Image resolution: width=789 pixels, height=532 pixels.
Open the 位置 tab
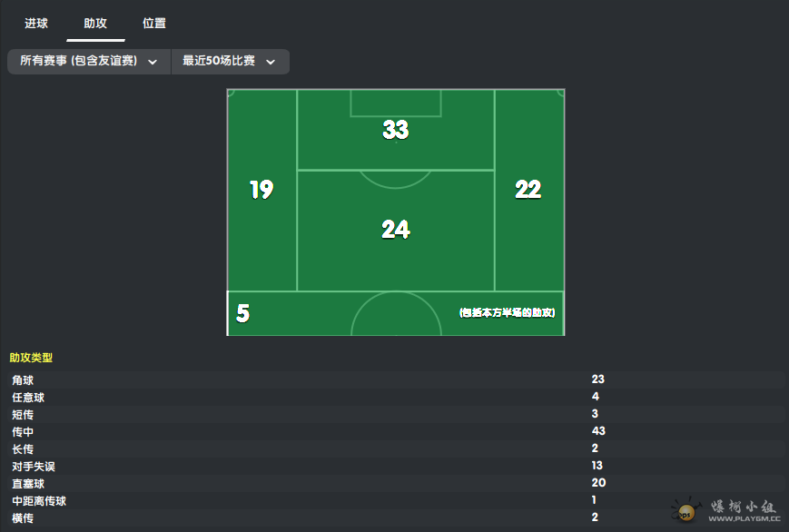[x=154, y=24]
